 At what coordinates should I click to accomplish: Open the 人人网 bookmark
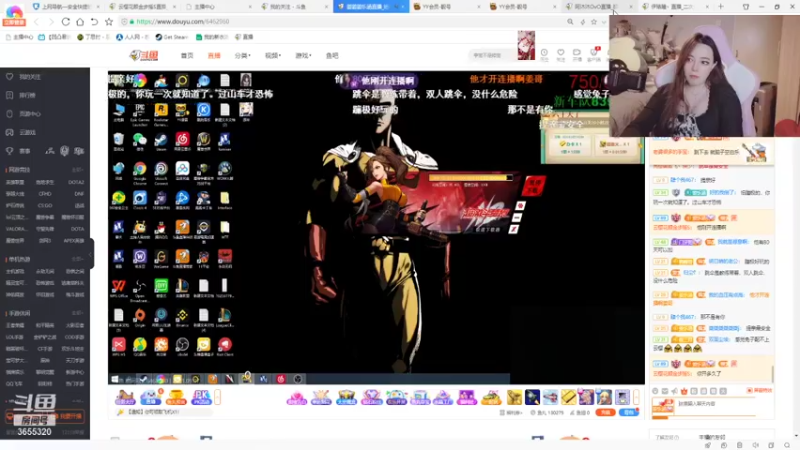132,37
